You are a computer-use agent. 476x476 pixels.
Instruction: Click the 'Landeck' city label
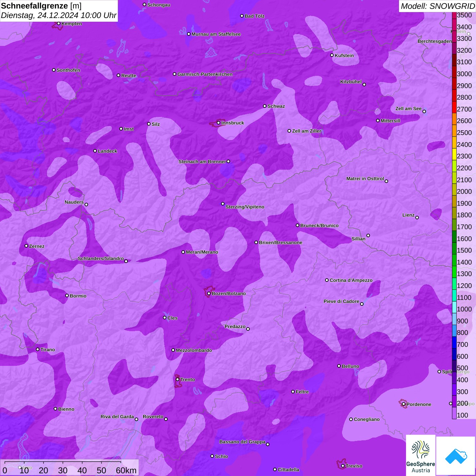[107, 151]
